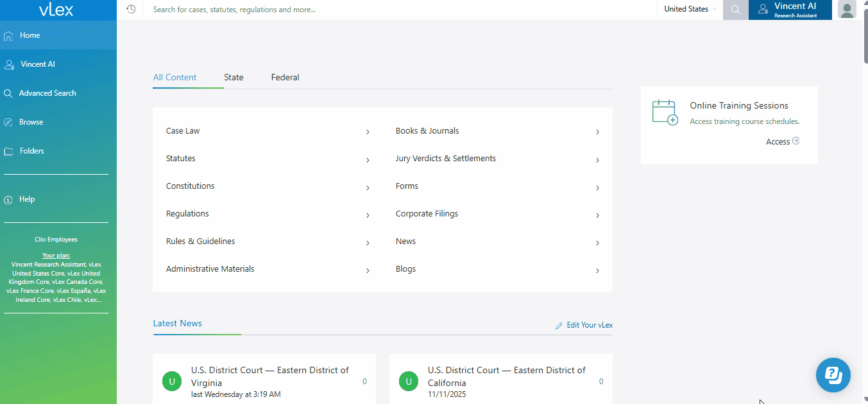
Task: Expand the Corporate Filings arrow
Action: coord(597,215)
